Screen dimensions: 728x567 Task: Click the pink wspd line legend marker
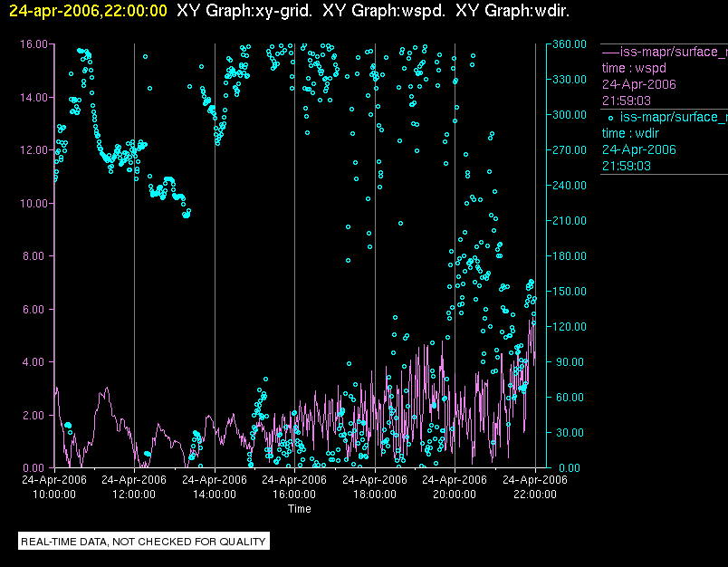(610, 52)
